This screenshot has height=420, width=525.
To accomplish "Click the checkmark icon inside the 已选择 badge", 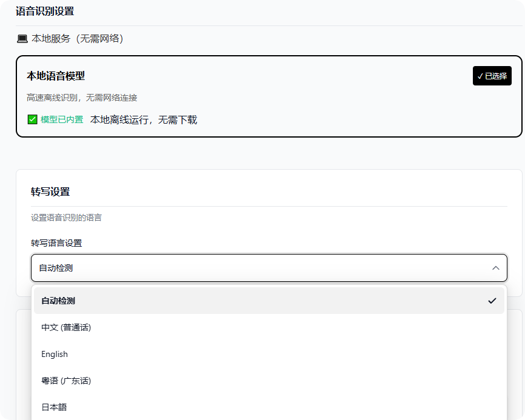I will (480, 76).
